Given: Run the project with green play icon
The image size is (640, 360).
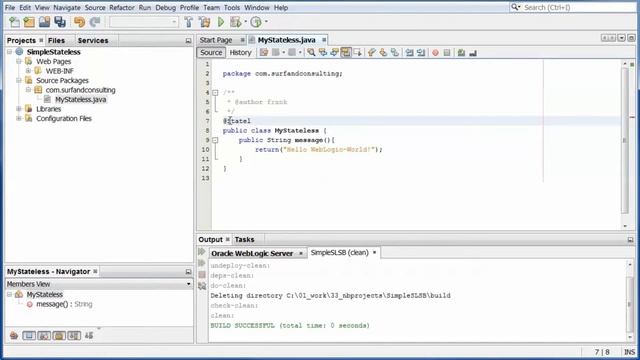Looking at the screenshot, I should tap(221, 22).
